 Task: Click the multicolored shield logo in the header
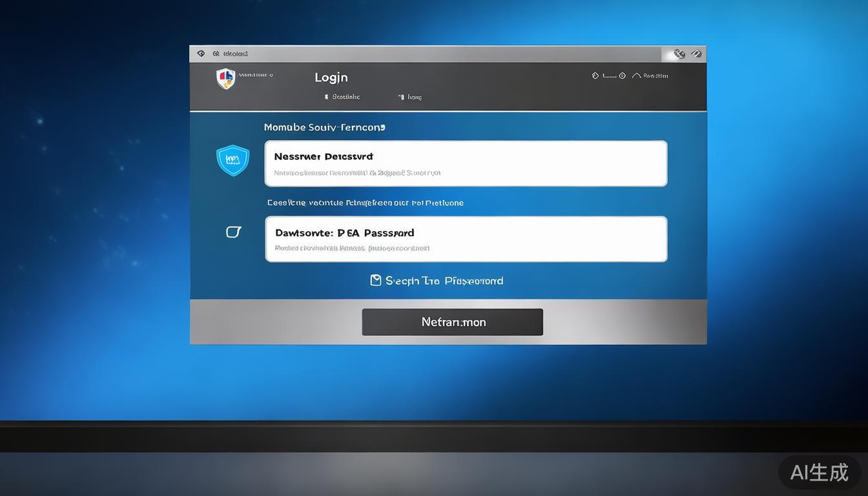(225, 78)
